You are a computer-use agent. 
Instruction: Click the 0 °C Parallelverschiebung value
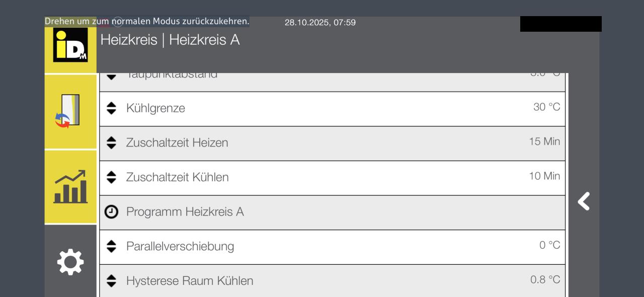click(x=549, y=245)
